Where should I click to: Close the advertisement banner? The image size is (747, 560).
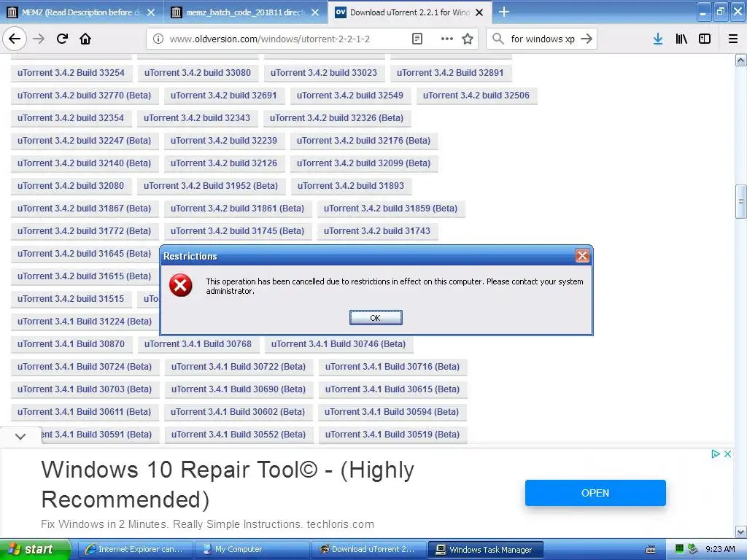click(x=727, y=454)
